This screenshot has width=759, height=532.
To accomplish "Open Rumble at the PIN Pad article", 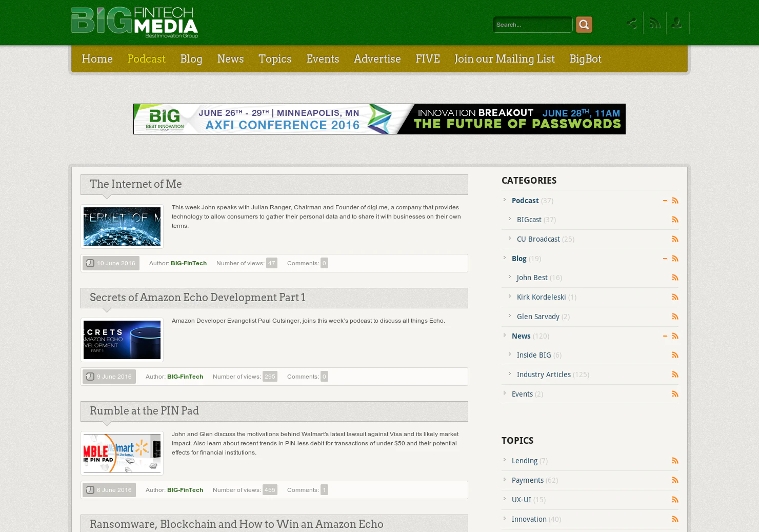I will pyautogui.click(x=144, y=411).
